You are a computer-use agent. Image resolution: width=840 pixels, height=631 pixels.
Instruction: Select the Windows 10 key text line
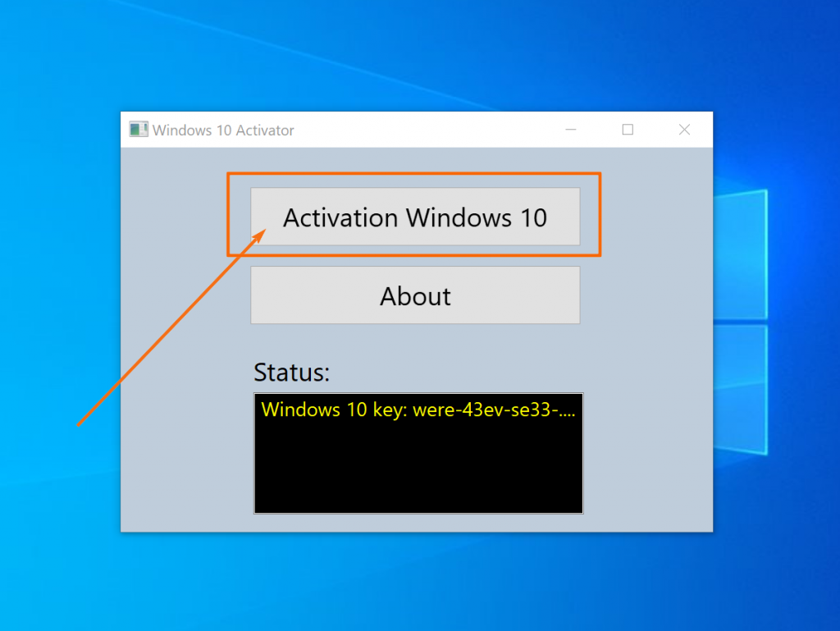point(418,409)
